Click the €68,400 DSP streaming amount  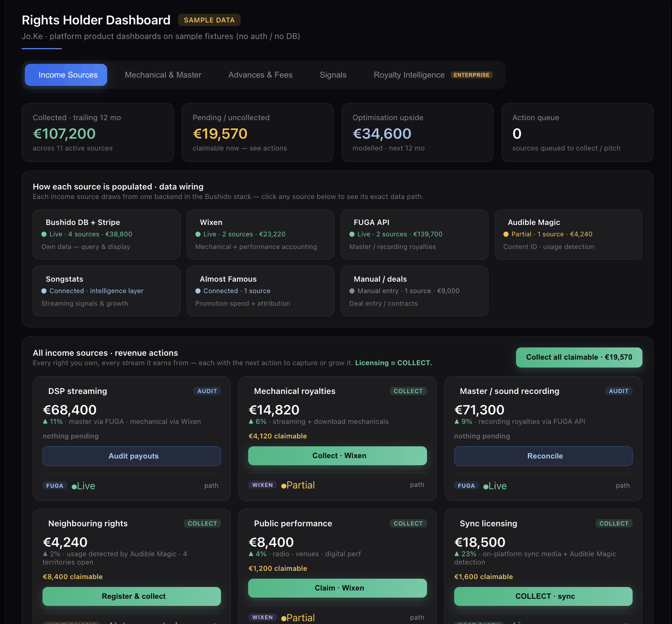(69, 410)
